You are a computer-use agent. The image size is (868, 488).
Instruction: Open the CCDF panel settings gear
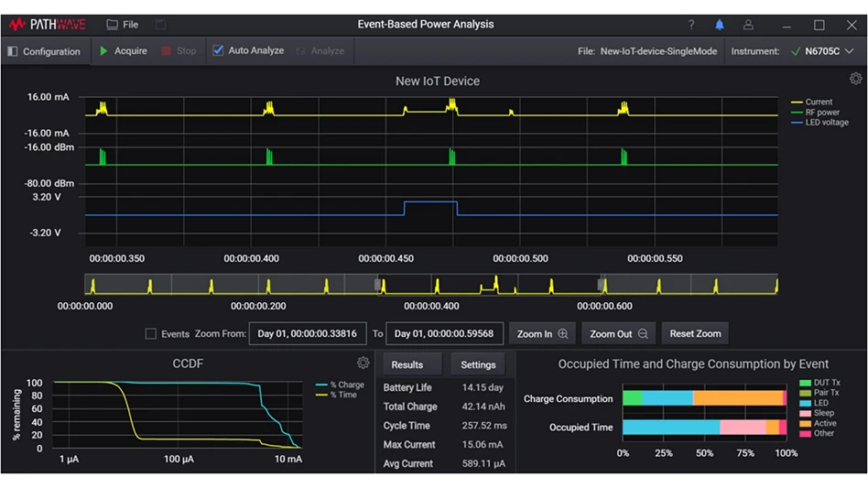(x=363, y=363)
